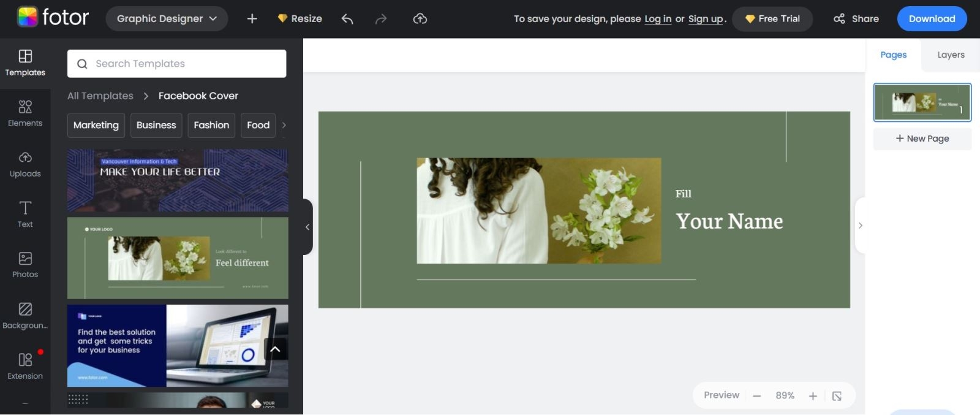Focus the Search Templates field
980x415 pixels.
[176, 64]
